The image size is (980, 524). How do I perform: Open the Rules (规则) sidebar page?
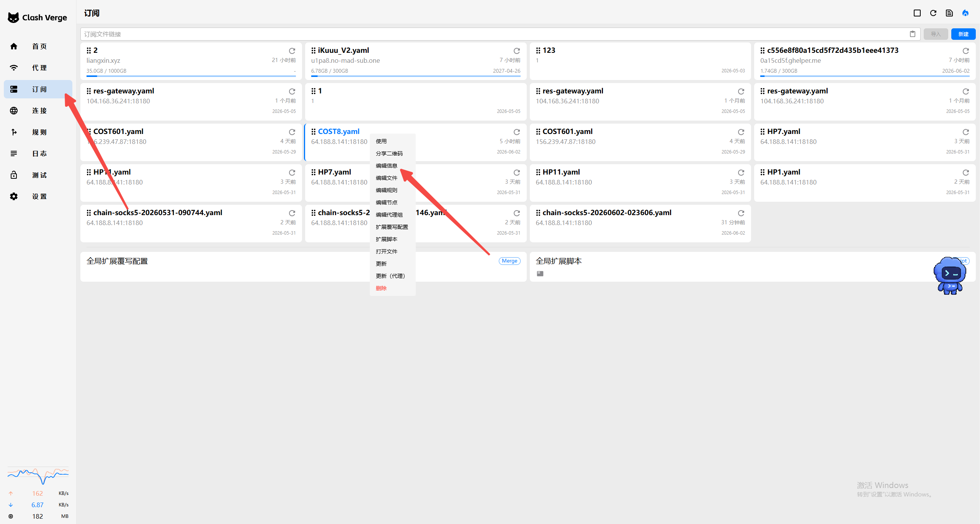[x=38, y=132]
